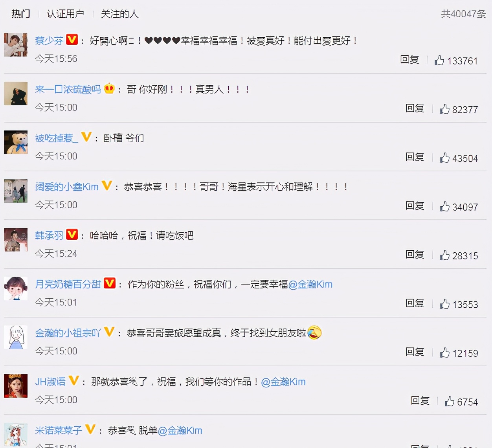492x448 pixels.
Task: Tap thumbs-up icon next to 13553
Action: click(444, 304)
